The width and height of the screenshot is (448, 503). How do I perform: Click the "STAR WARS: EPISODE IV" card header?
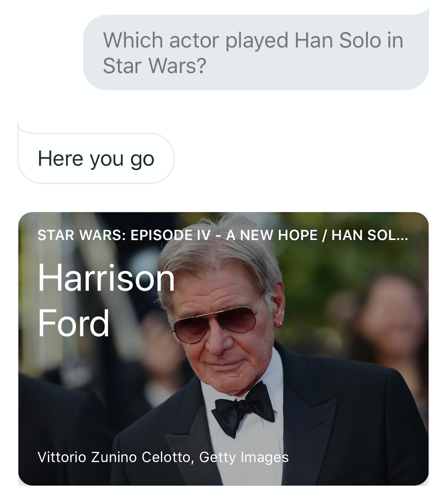pos(124,235)
